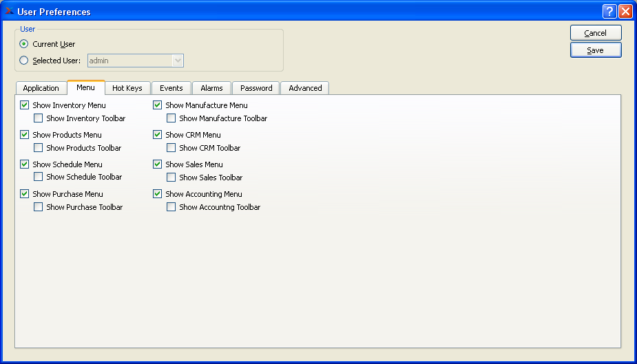Close the User Preferences window
Image resolution: width=637 pixels, height=364 pixels.
[x=625, y=12]
